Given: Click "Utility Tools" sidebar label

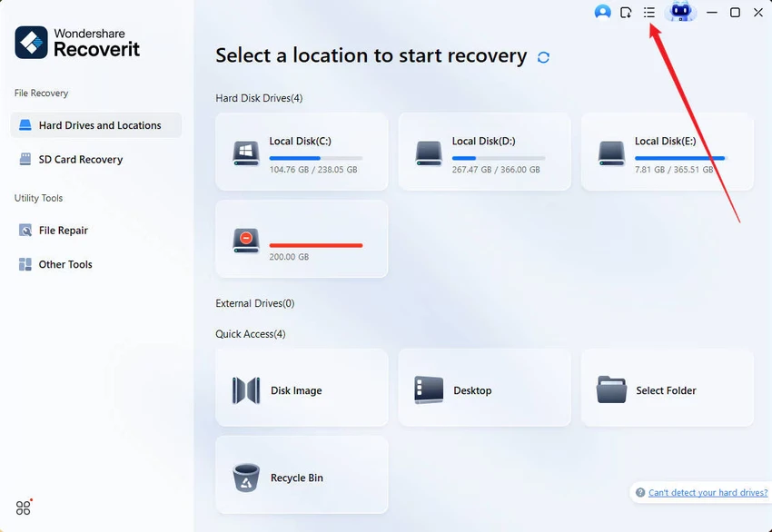Looking at the screenshot, I should pyautogui.click(x=38, y=198).
